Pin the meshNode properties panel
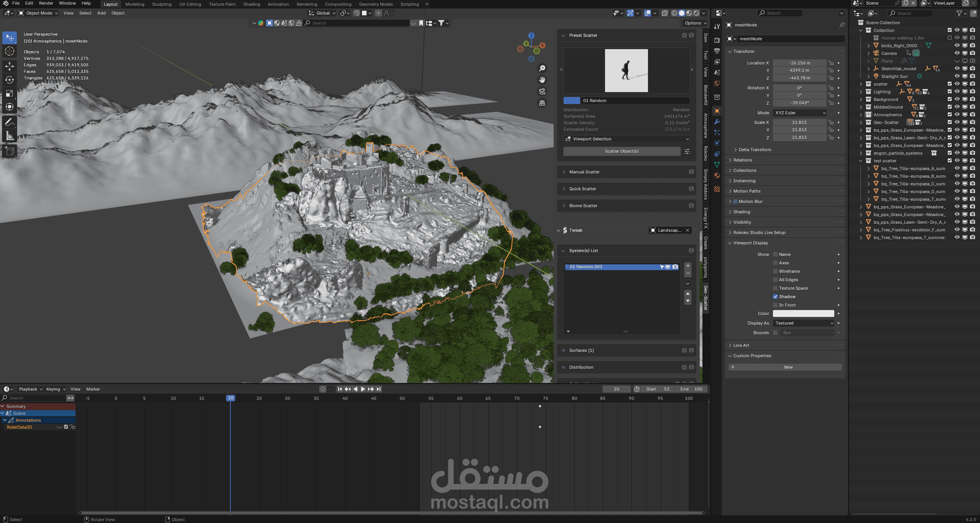The width and height of the screenshot is (980, 523). pyautogui.click(x=842, y=25)
